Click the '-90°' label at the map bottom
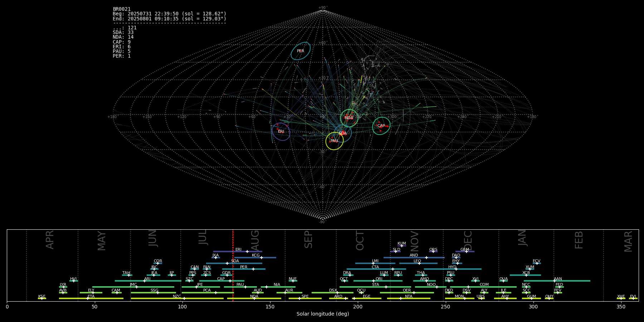Image resolution: width=644 pixels, height=322 pixels. pyautogui.click(x=323, y=222)
